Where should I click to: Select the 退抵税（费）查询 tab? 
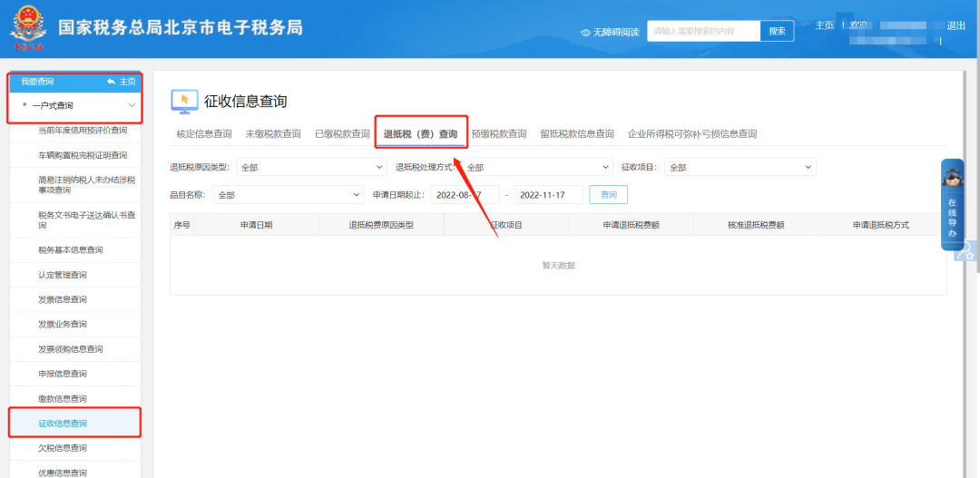[421, 133]
